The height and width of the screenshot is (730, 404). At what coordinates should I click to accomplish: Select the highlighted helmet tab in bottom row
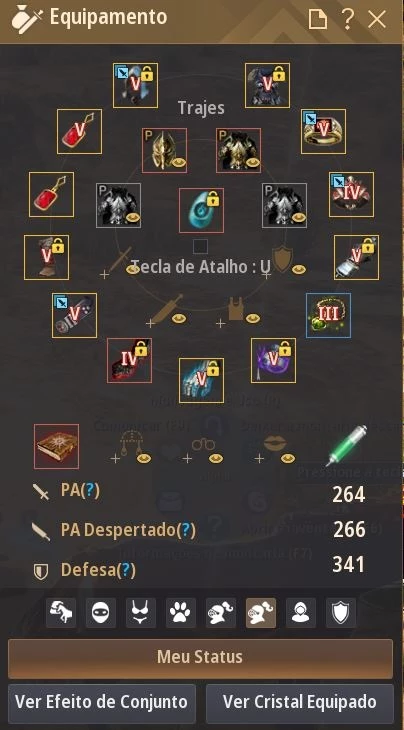(261, 613)
